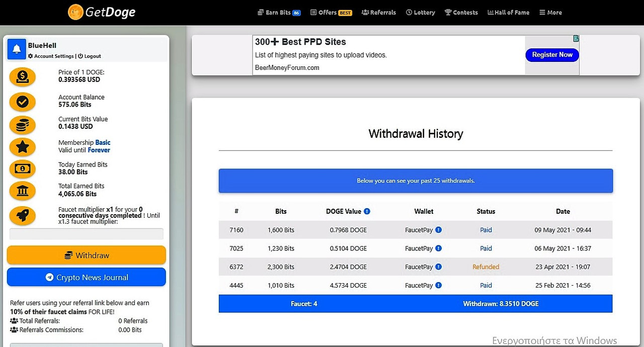Click the Withdrawn: 8.3510 DOGE total
The image size is (644, 347).
click(x=501, y=304)
